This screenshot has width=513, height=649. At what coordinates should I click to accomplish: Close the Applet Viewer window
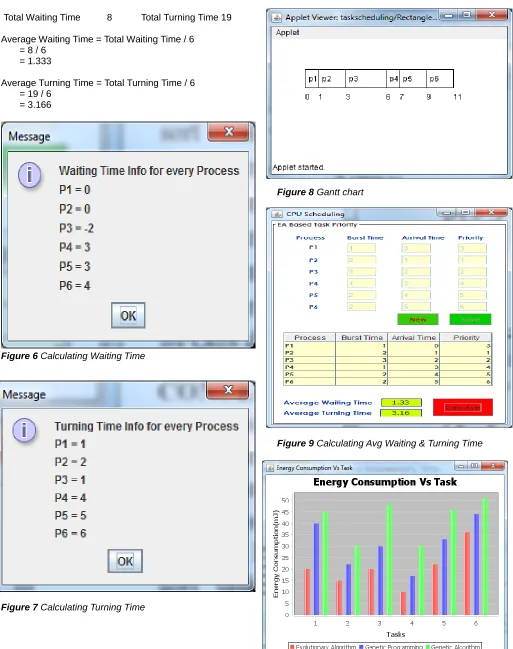tap(491, 15)
